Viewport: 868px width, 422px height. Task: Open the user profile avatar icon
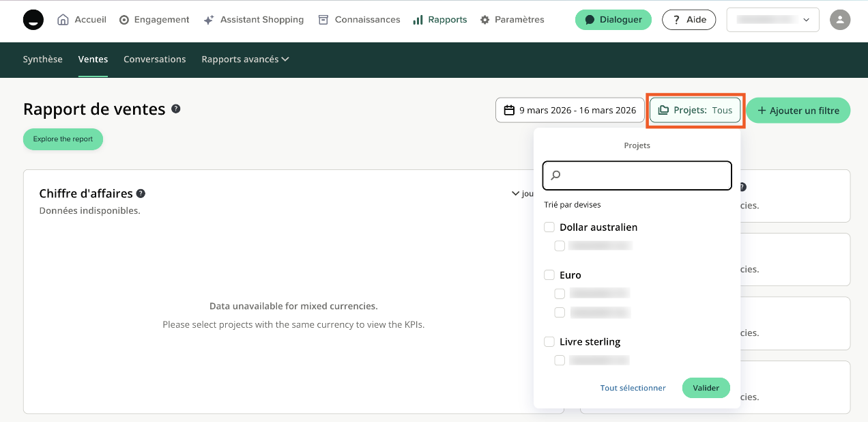coord(840,20)
